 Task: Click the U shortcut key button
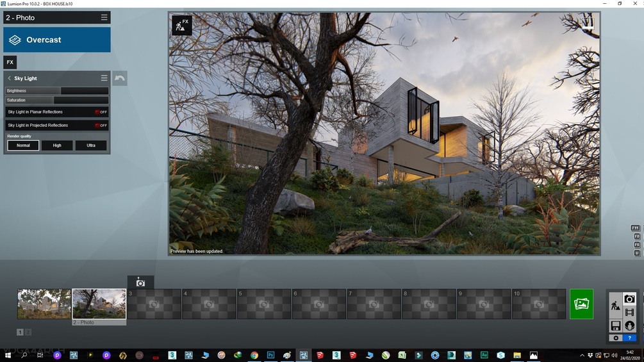coord(637,253)
